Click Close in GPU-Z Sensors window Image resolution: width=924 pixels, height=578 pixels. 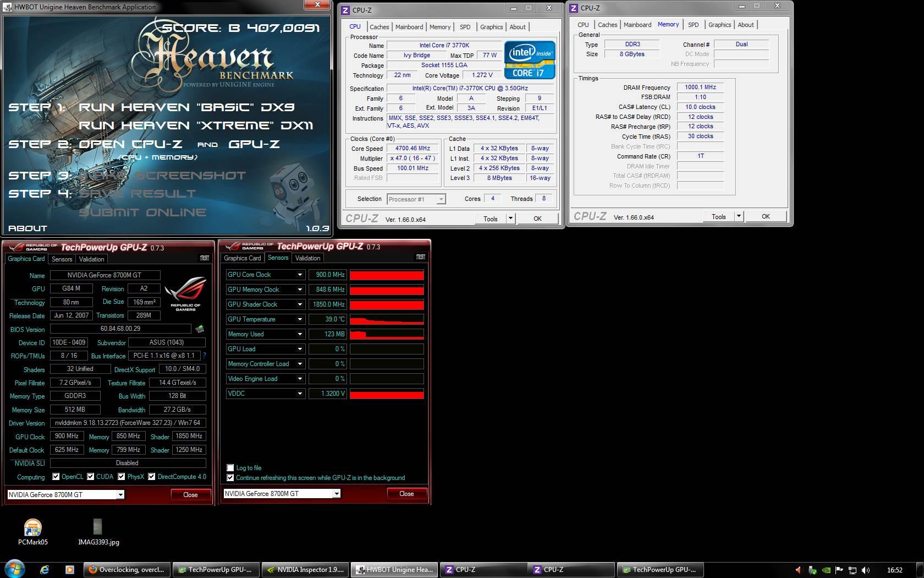(x=406, y=494)
